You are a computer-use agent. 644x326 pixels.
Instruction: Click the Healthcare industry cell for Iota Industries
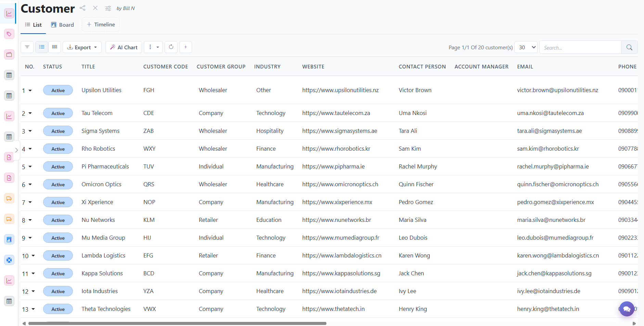point(270,291)
